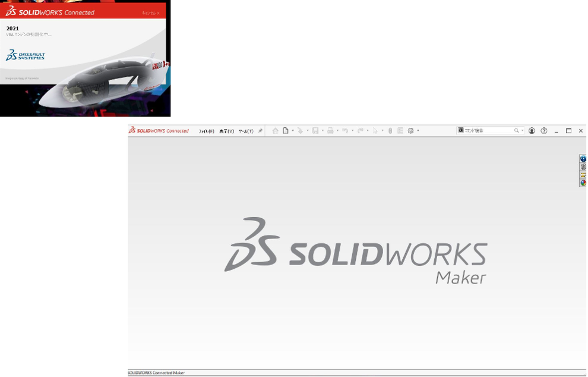Expand the search type dropdown arrow
588x377 pixels.
[522, 130]
